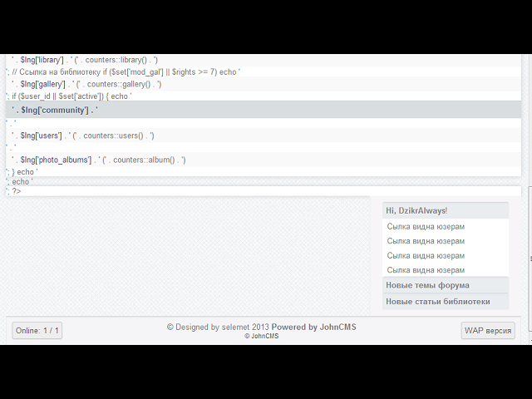
Task: Click the closing '?>' code line
Action: click(x=16, y=191)
